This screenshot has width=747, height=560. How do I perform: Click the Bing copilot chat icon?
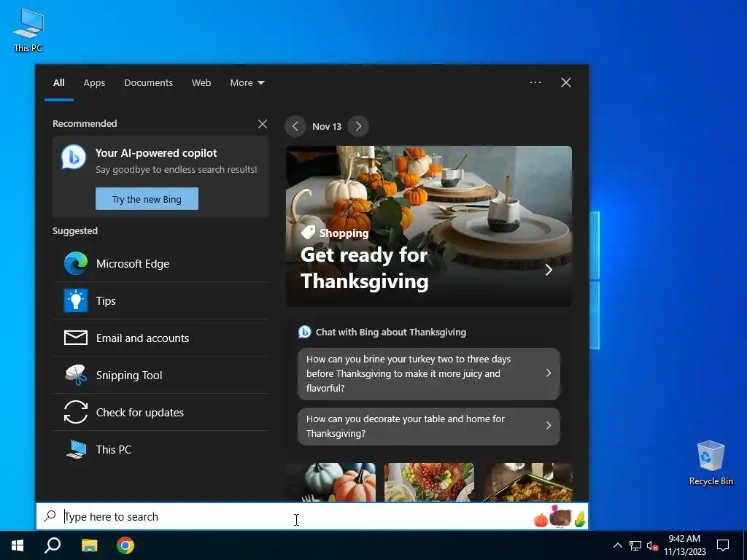(x=74, y=157)
